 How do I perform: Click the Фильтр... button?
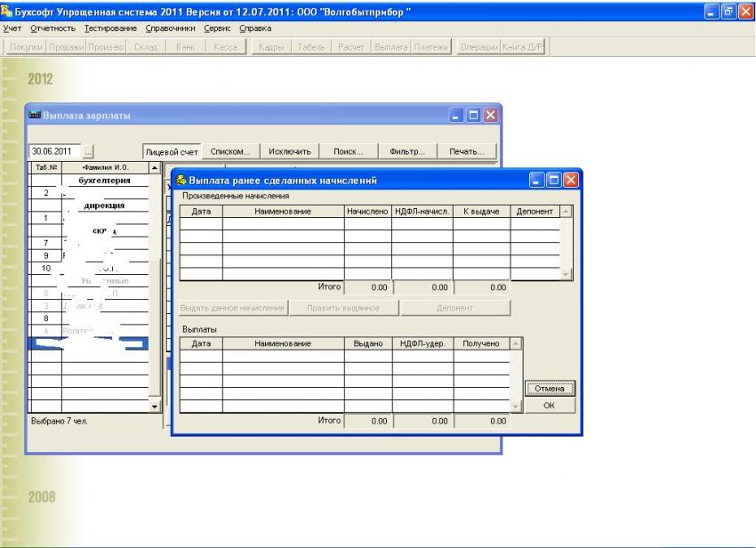pos(407,151)
